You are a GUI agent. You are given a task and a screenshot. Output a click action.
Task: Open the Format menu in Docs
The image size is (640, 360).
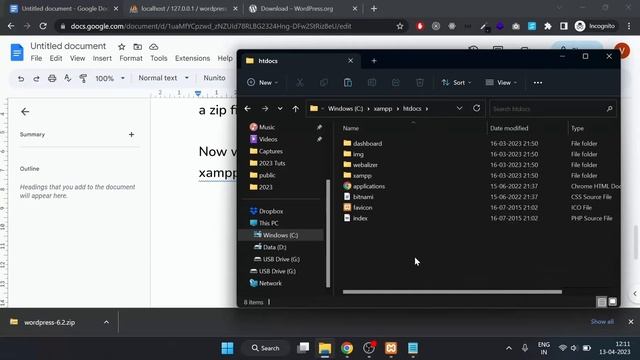[x=131, y=58]
